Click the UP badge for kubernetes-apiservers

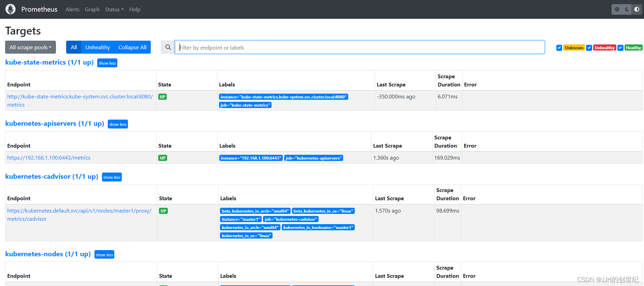[163, 158]
